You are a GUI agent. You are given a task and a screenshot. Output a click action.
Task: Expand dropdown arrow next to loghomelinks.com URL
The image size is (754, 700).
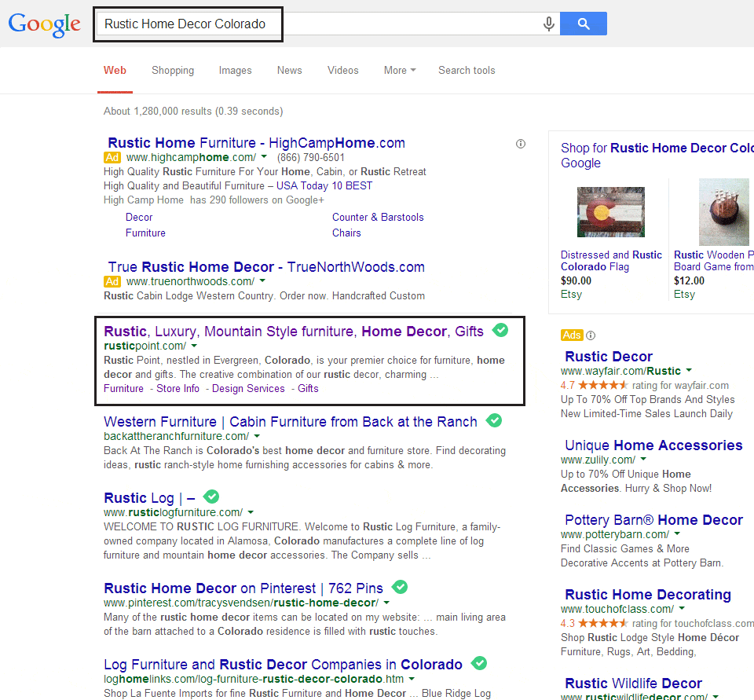[x=412, y=679]
